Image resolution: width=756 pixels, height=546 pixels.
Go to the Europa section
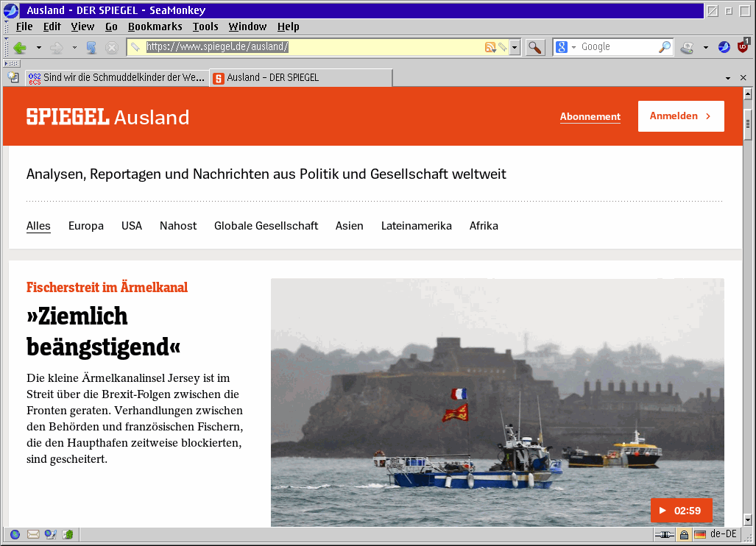click(86, 226)
